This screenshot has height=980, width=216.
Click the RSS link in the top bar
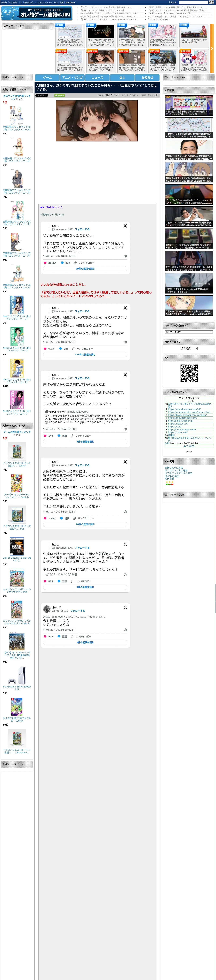(56, 2)
